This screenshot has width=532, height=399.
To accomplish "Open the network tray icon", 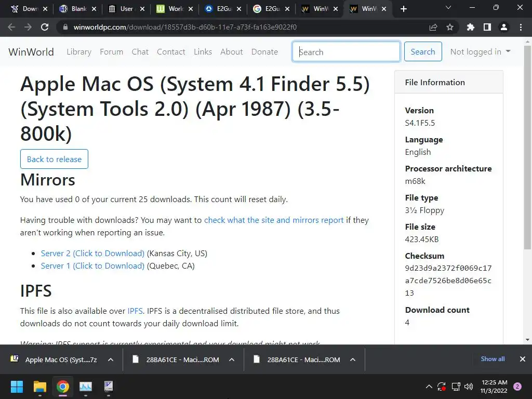I will click(456, 387).
